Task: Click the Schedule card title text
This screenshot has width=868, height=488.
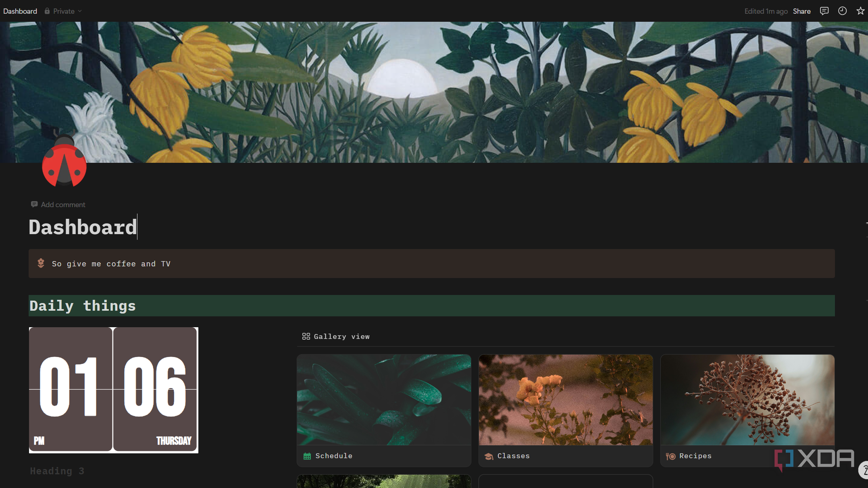Action: [334, 456]
